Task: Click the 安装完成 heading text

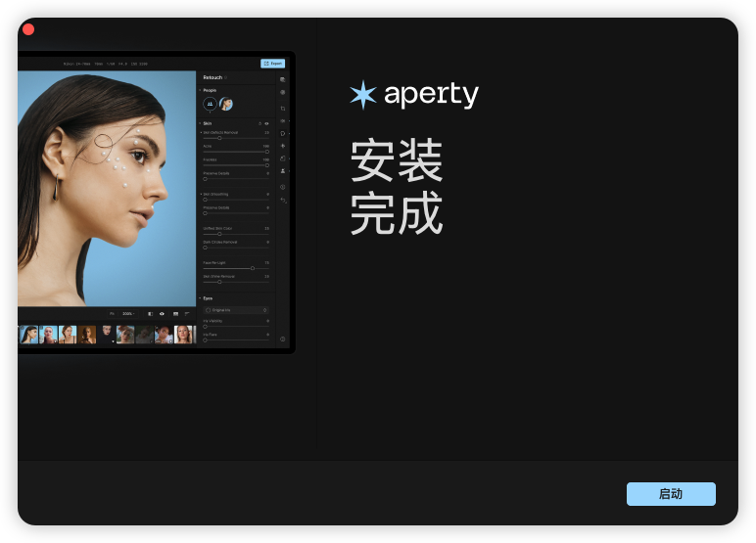Action: tap(397, 187)
